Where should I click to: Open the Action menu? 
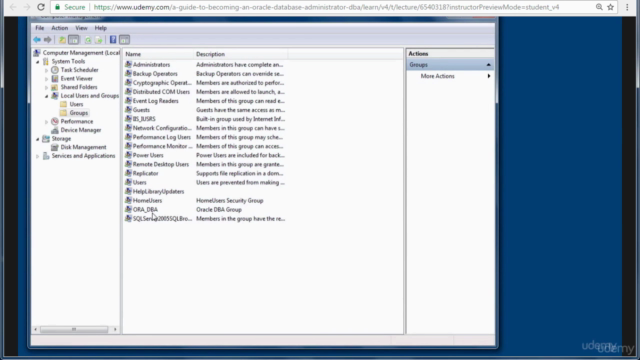coord(60,28)
